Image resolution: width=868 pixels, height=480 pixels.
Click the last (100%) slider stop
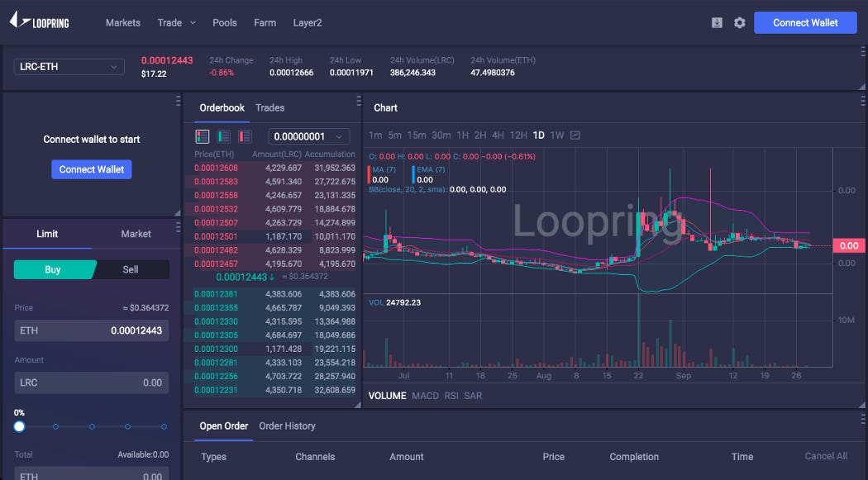pos(164,426)
